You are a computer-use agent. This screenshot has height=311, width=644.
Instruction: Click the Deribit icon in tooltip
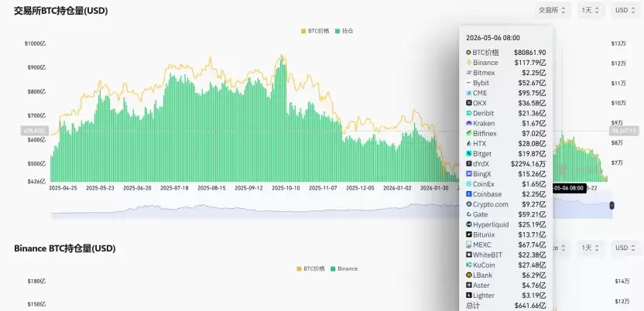468,113
